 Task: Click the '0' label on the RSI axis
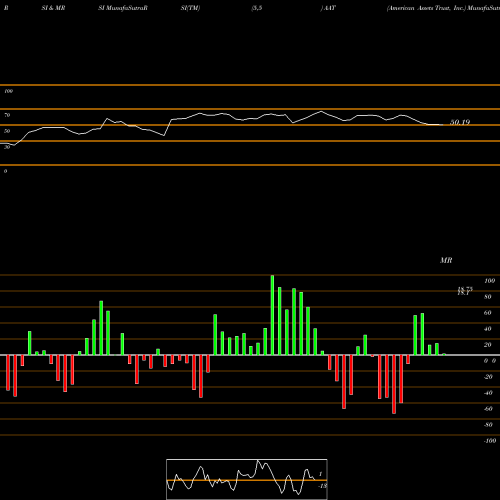click(5, 171)
